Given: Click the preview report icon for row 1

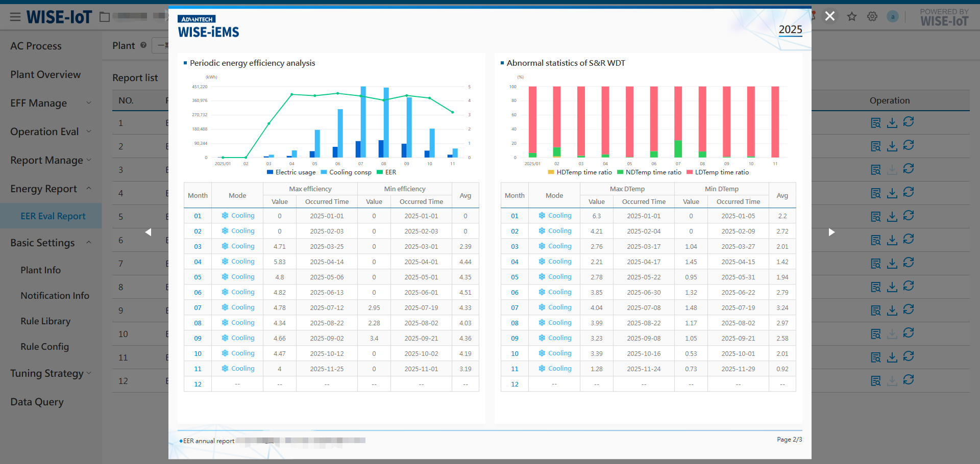Looking at the screenshot, I should point(875,123).
